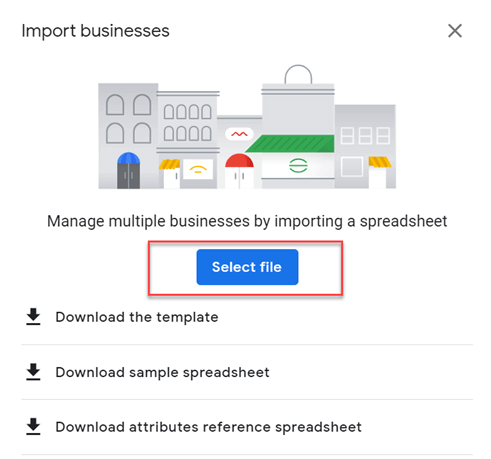Click download icon for sample spreadsheet

[x=33, y=372]
